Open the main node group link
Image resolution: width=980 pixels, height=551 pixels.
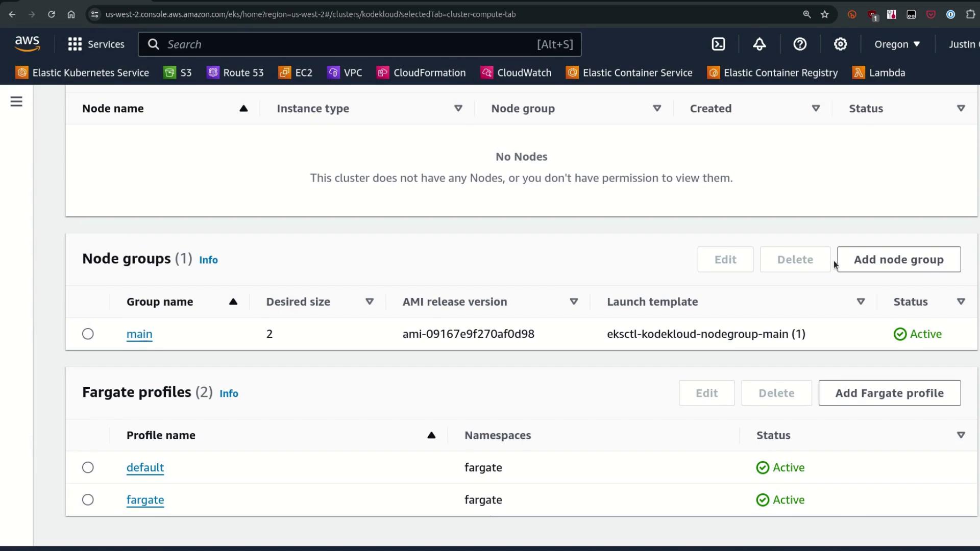point(139,334)
